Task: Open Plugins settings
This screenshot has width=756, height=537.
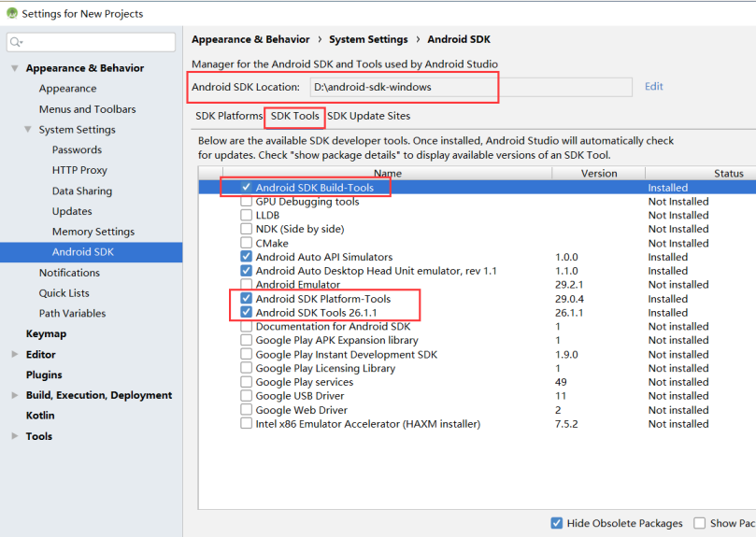Action: click(x=44, y=374)
